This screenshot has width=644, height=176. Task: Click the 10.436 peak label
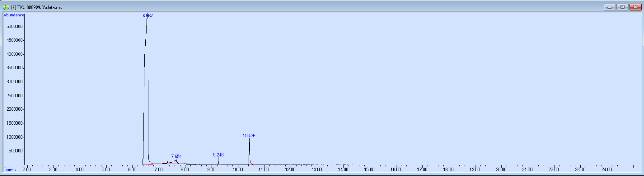point(249,135)
